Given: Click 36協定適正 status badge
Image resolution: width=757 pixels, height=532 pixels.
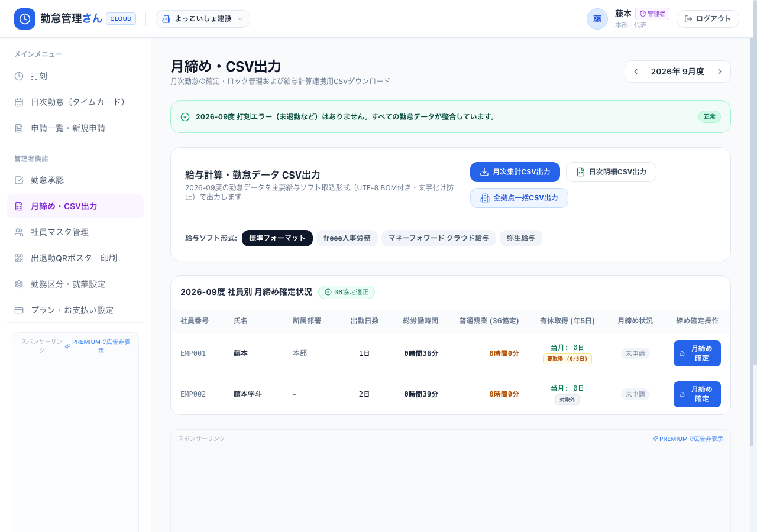Looking at the screenshot, I should tap(347, 292).
